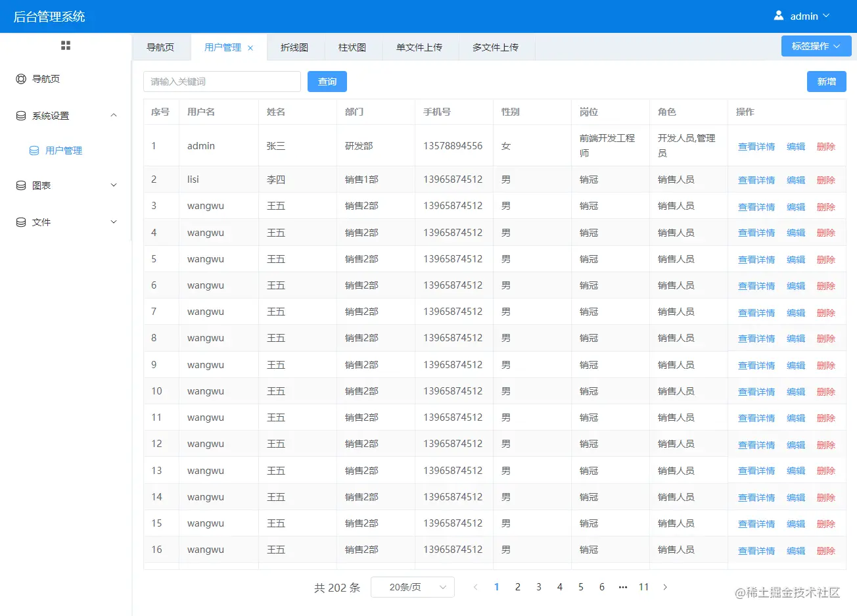The image size is (857, 616).
Task: View details for row 10
Action: tap(756, 392)
